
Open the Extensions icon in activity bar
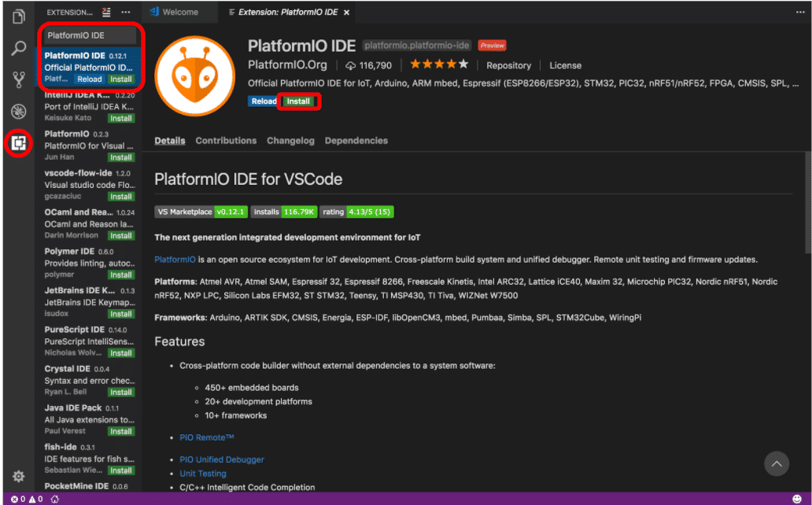pos(19,143)
